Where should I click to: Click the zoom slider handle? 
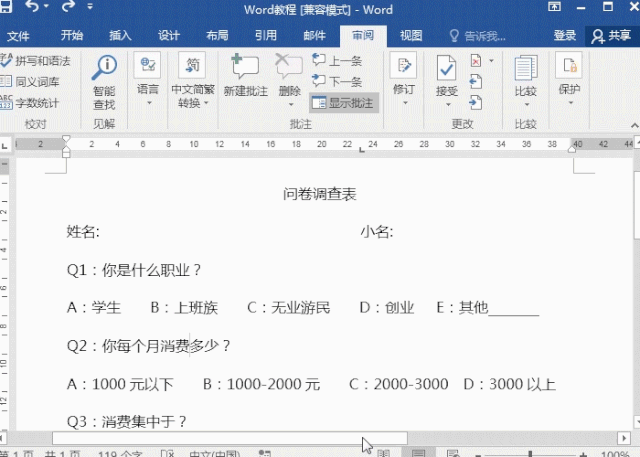(x=530, y=454)
